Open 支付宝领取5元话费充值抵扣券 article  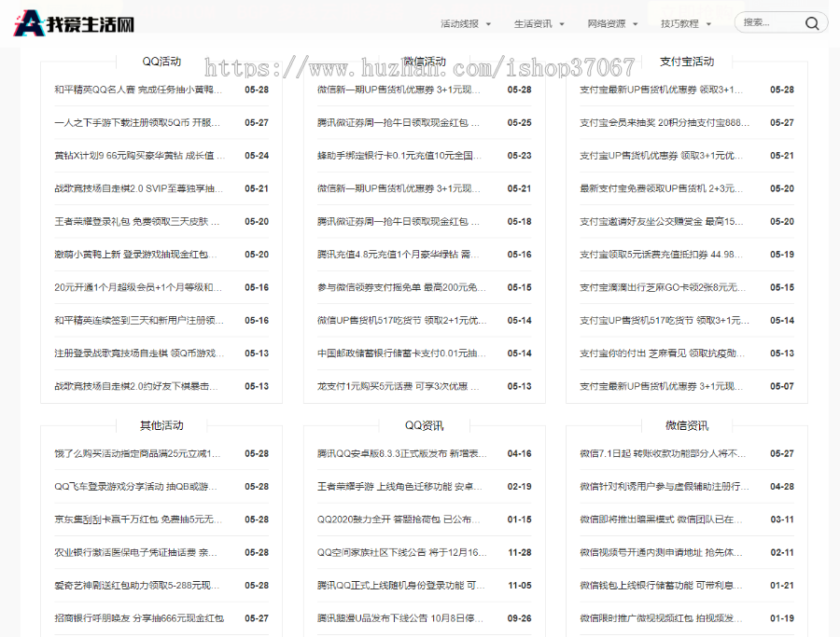[x=661, y=255]
